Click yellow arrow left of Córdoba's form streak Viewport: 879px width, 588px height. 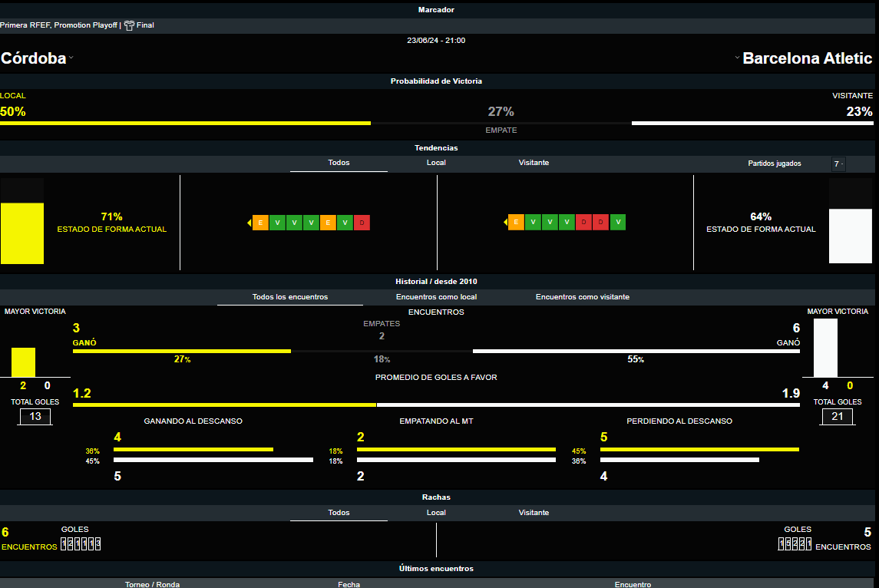249,223
